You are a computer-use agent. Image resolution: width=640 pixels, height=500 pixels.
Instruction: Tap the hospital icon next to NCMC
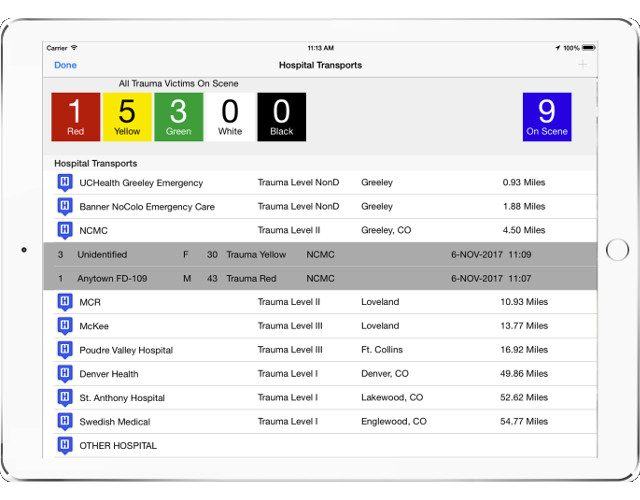click(65, 231)
